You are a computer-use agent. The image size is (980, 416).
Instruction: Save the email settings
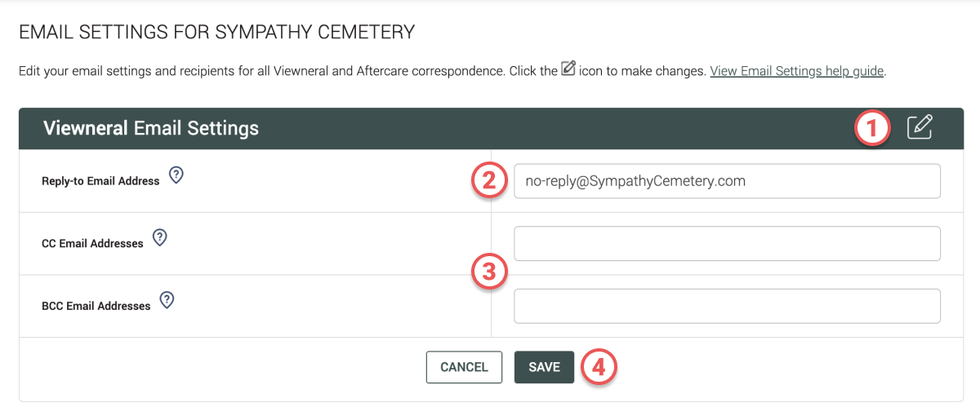click(544, 367)
